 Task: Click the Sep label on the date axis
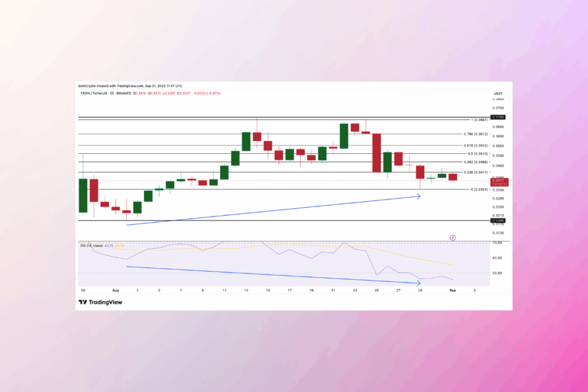coord(454,291)
